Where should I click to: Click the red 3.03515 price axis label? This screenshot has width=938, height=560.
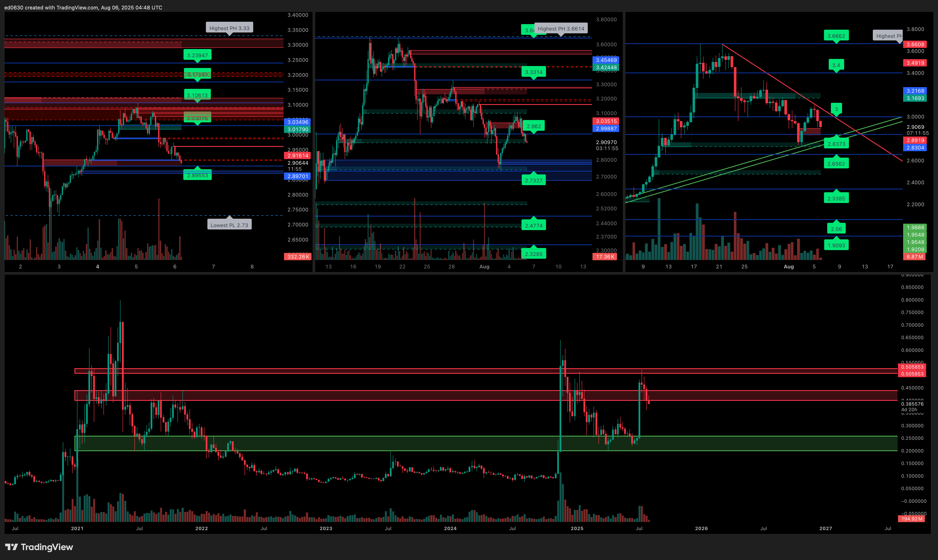(x=606, y=121)
